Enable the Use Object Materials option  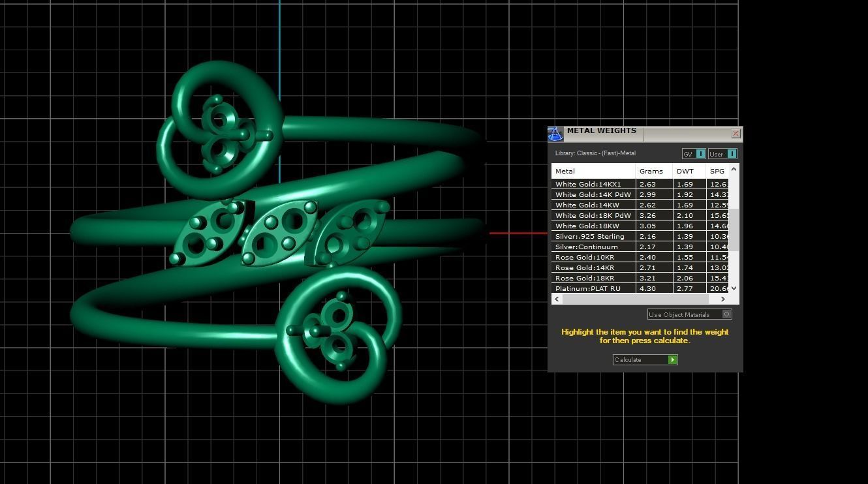[x=689, y=314]
